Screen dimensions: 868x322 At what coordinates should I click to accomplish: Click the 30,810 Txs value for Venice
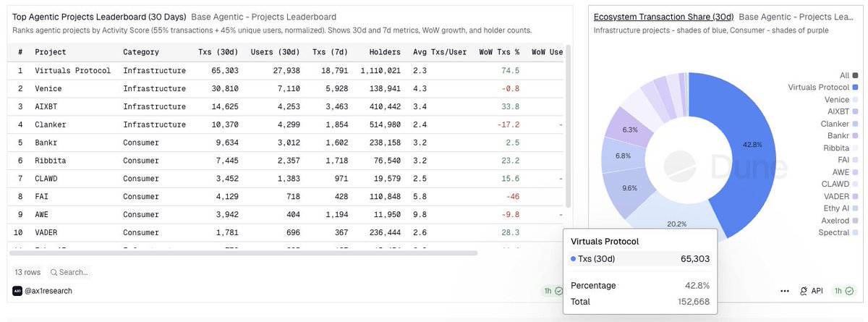[x=224, y=88]
